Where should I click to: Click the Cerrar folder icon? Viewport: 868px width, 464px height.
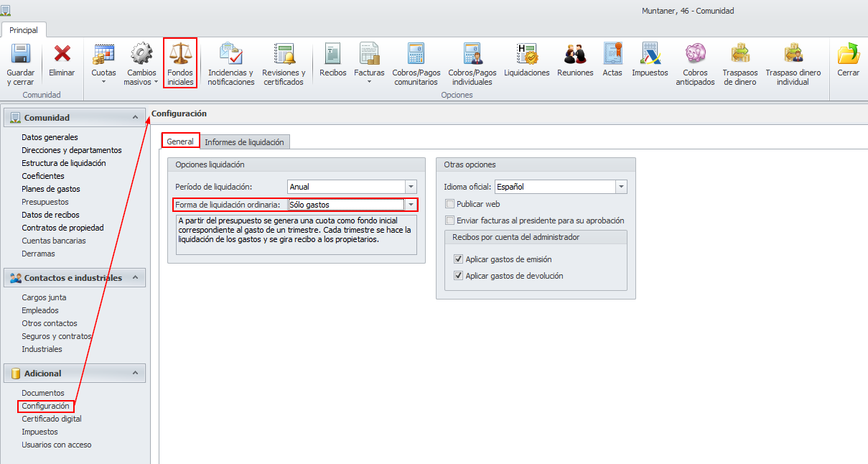point(849,54)
